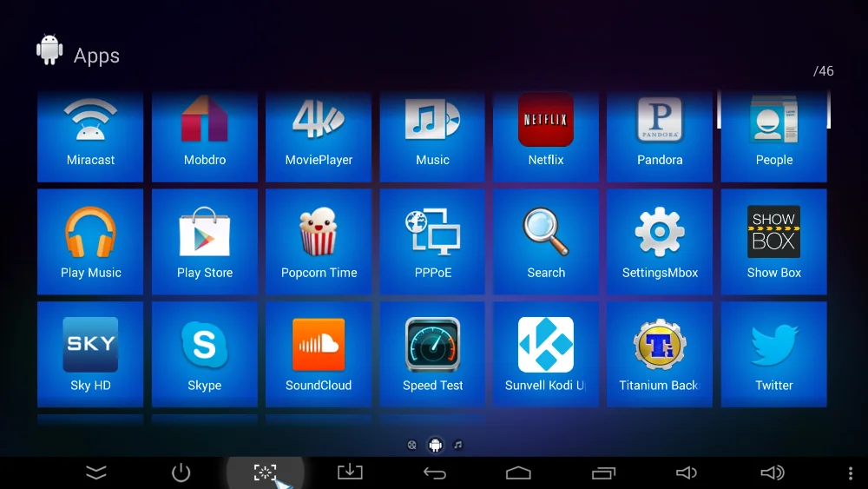Click the Android robot logo beside Apps

pos(49,50)
